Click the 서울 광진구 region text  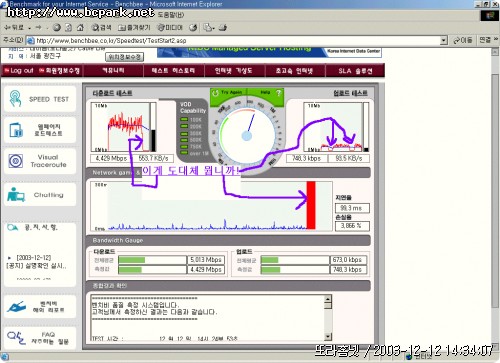click(45, 56)
